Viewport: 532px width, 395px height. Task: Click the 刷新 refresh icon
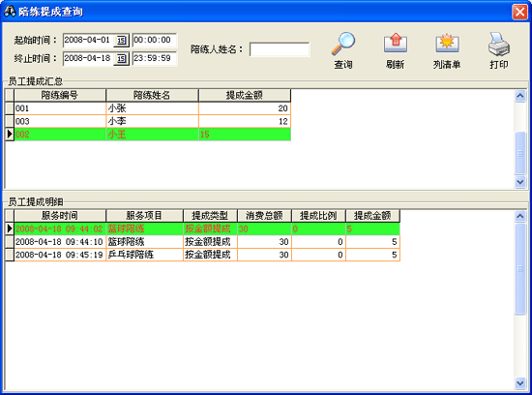tap(395, 44)
